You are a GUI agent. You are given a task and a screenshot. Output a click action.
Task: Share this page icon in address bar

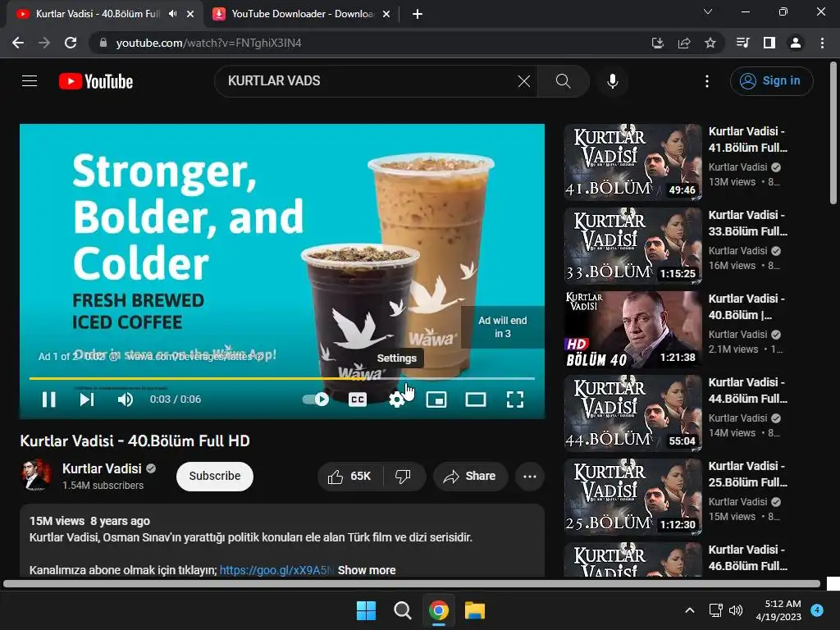pyautogui.click(x=684, y=43)
